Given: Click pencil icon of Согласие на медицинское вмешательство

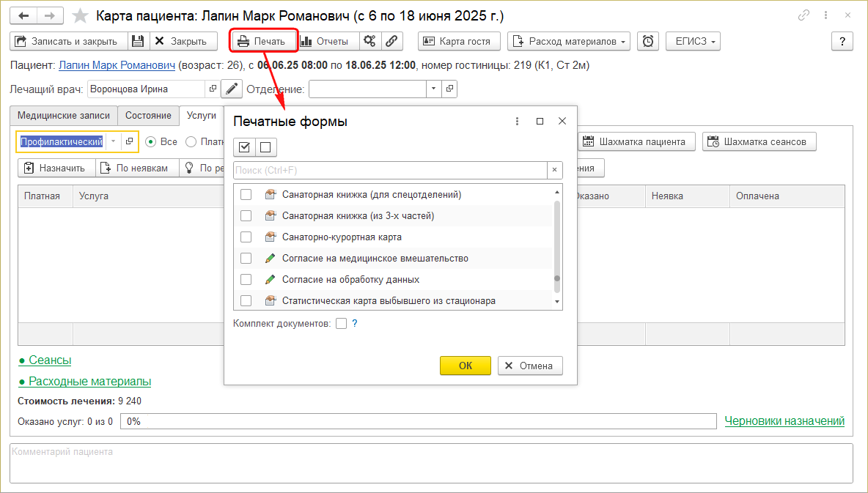Looking at the screenshot, I should pos(270,259).
